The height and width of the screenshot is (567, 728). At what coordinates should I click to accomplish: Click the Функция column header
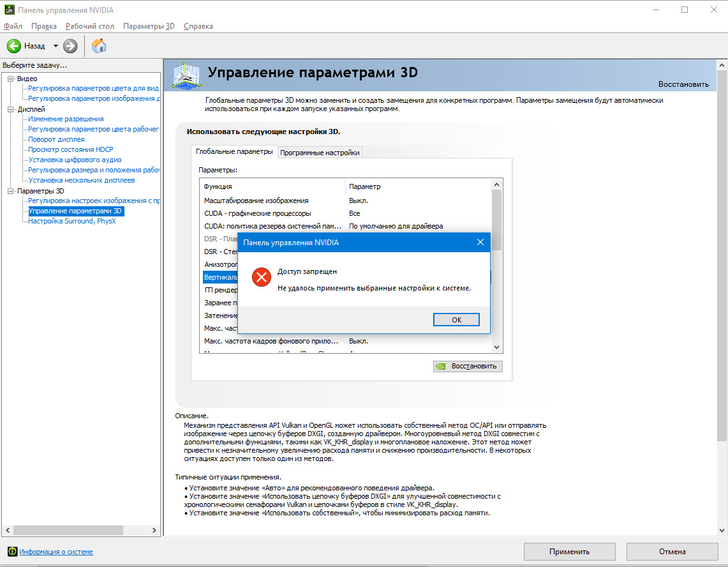tap(274, 186)
